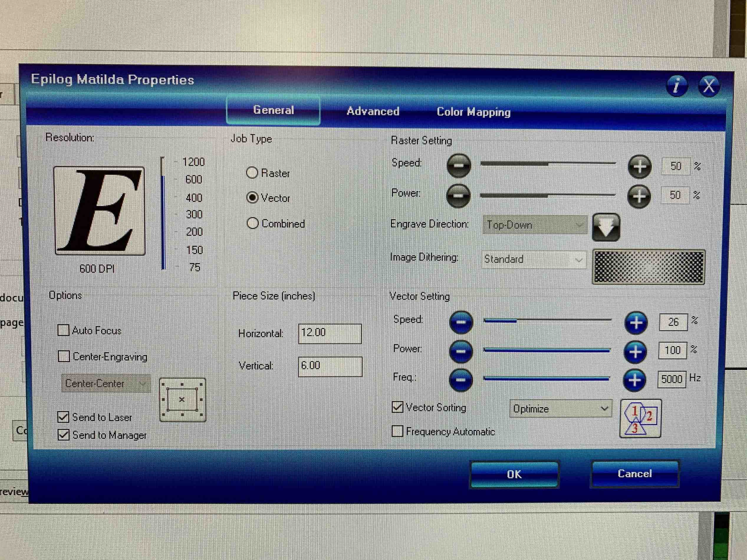Enable the Auto Focus checkbox

coord(63,330)
